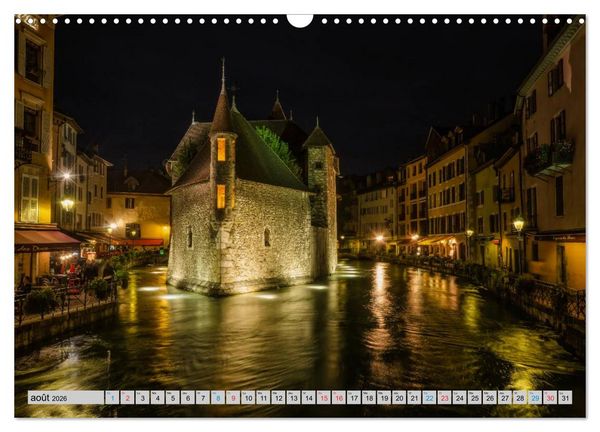Select day 5 in the calendar strip
Viewport: 600px width, 432px height.
(173, 398)
